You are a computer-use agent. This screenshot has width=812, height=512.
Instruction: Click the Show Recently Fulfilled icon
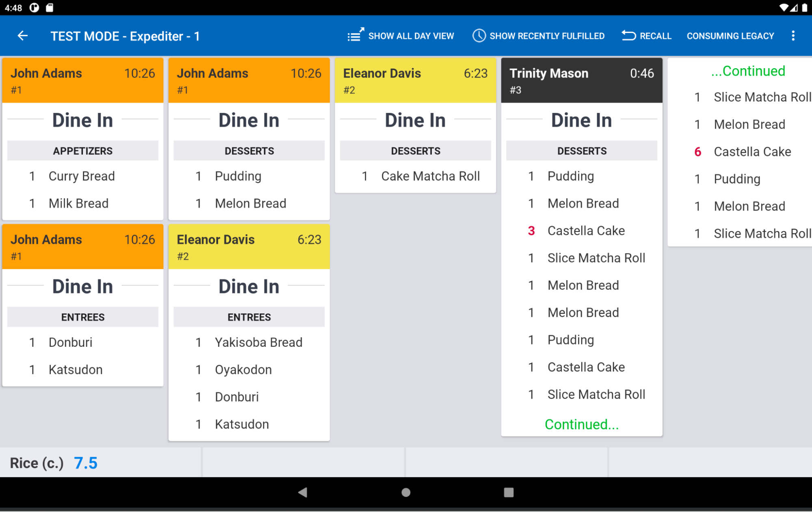[479, 36]
